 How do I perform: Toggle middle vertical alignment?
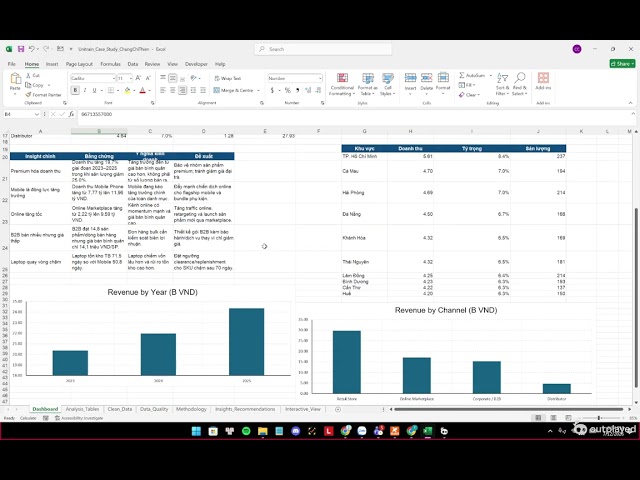coord(173,78)
